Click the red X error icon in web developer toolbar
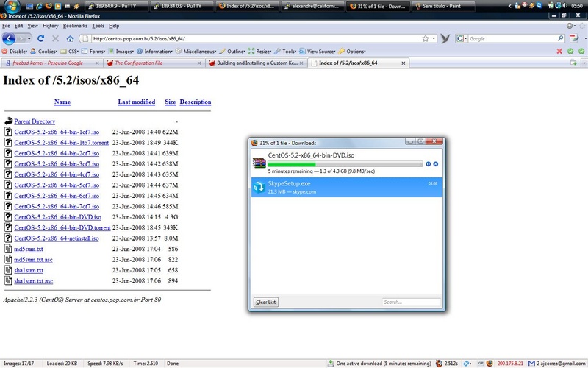Viewport: 588px width, 368px height. tap(559, 52)
